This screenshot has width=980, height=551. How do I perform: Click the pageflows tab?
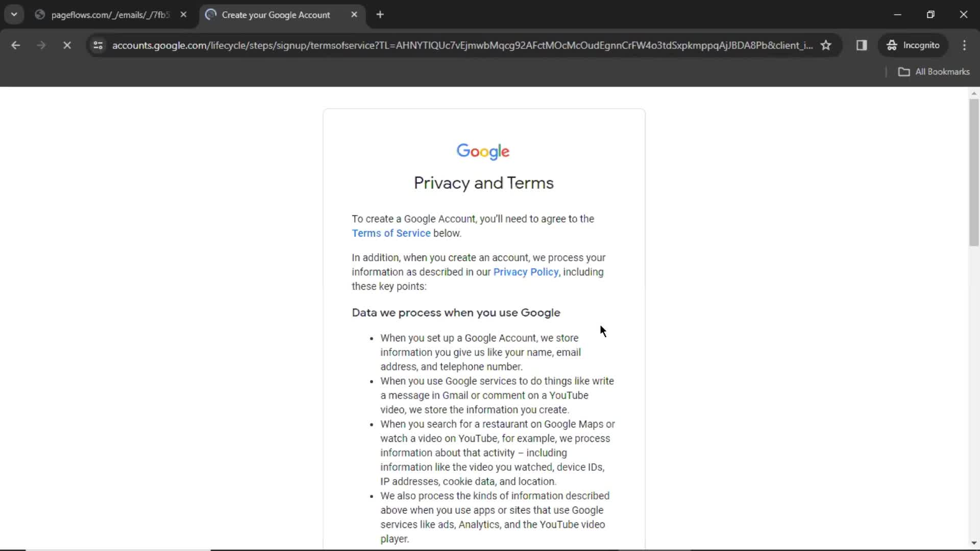(110, 15)
